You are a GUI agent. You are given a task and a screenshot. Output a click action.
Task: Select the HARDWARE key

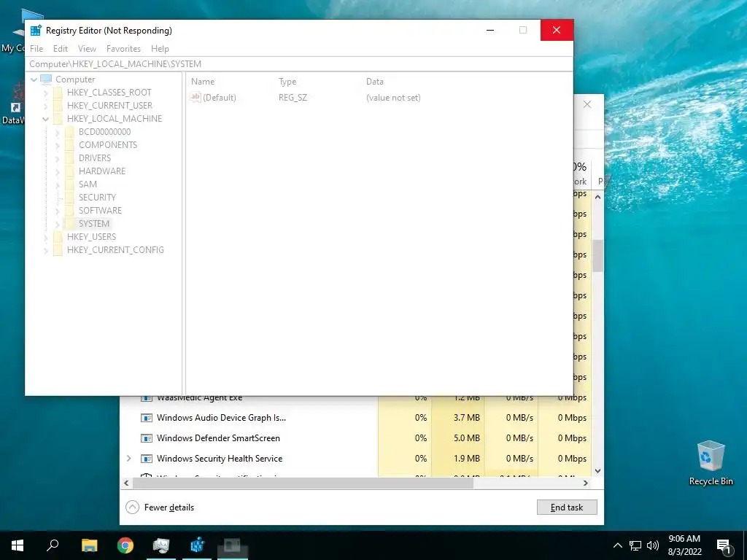(102, 171)
